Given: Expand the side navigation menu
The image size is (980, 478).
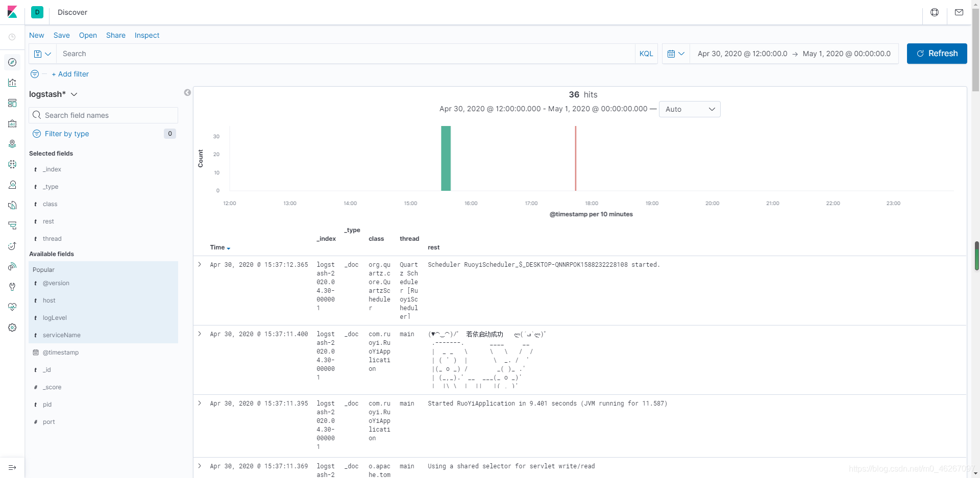Looking at the screenshot, I should pyautogui.click(x=12, y=467).
